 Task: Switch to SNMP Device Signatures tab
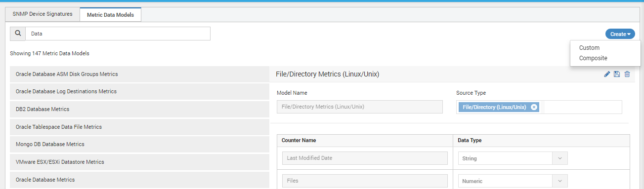pos(43,14)
